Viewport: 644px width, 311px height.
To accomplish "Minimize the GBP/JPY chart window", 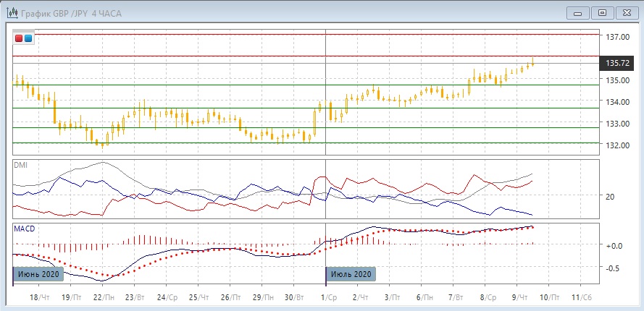I will [577, 12].
